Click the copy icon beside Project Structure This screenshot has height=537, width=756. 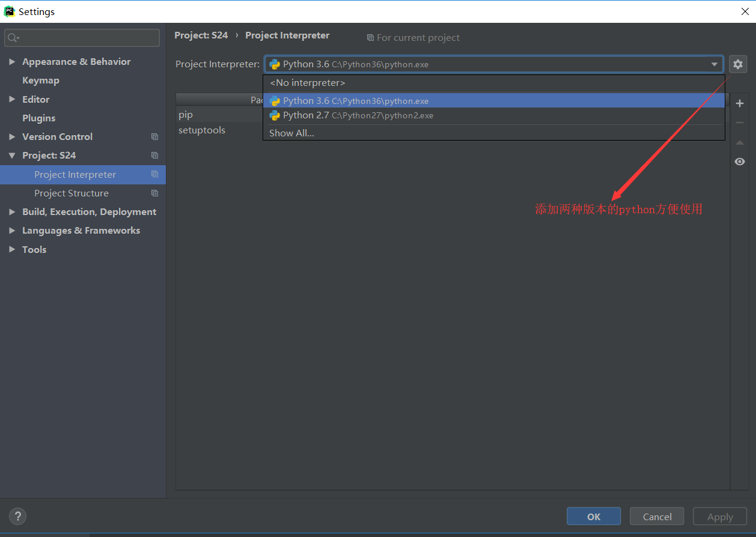[154, 193]
